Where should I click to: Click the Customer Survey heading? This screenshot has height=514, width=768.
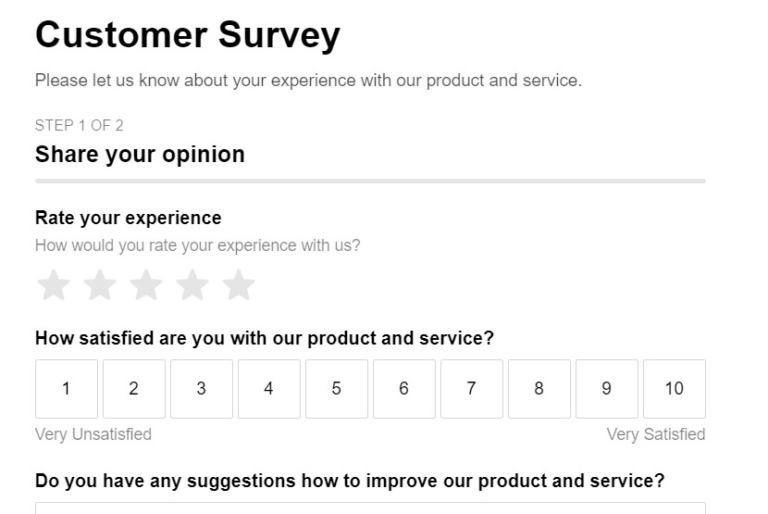point(187,37)
